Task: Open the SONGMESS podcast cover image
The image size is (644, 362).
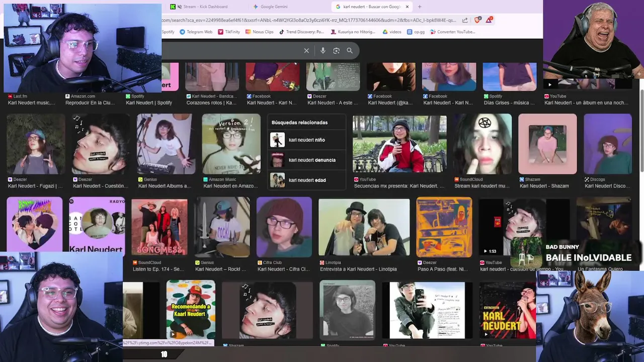Action: pos(159,227)
